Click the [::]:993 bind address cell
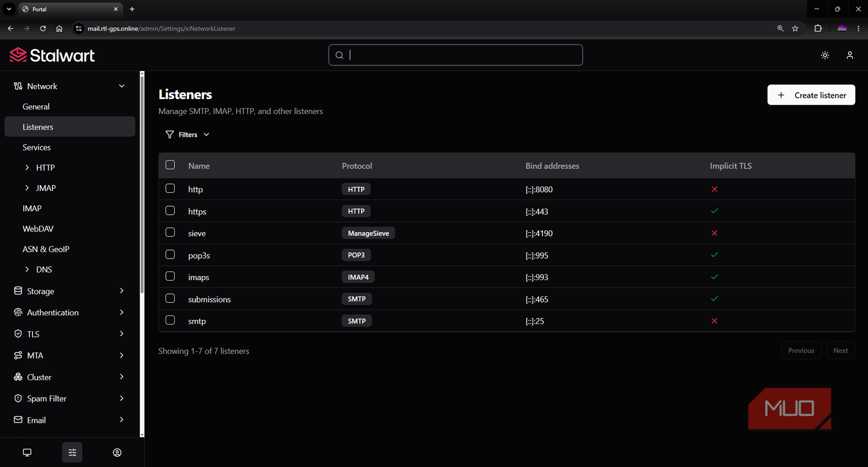Image resolution: width=868 pixels, height=467 pixels. point(536,277)
